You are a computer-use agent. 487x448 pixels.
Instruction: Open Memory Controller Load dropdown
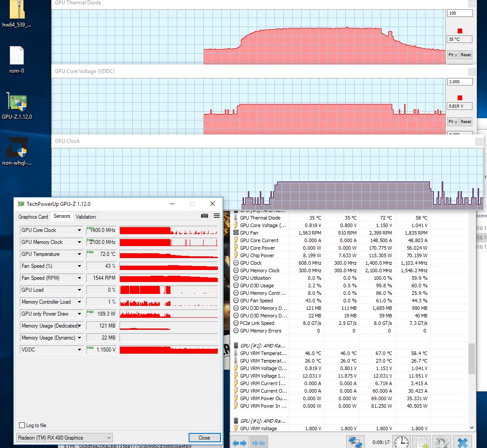pyautogui.click(x=80, y=302)
